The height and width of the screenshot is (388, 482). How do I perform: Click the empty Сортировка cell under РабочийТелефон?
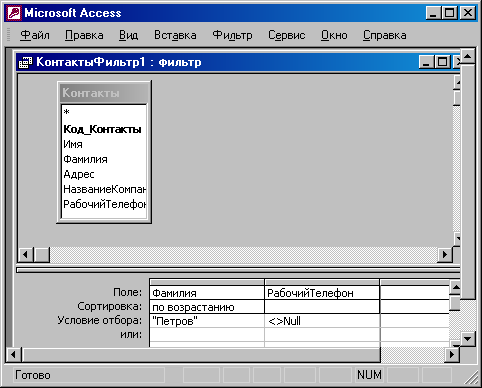point(322,307)
